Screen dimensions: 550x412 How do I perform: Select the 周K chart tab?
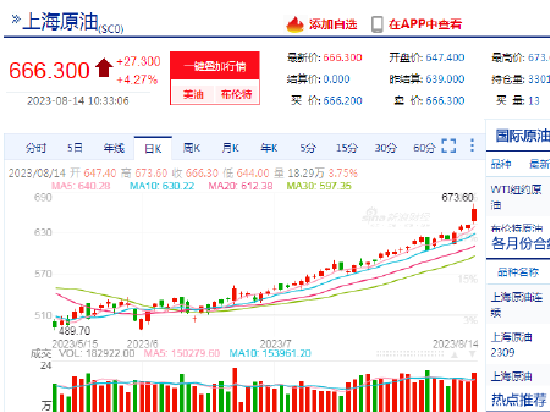coord(191,148)
